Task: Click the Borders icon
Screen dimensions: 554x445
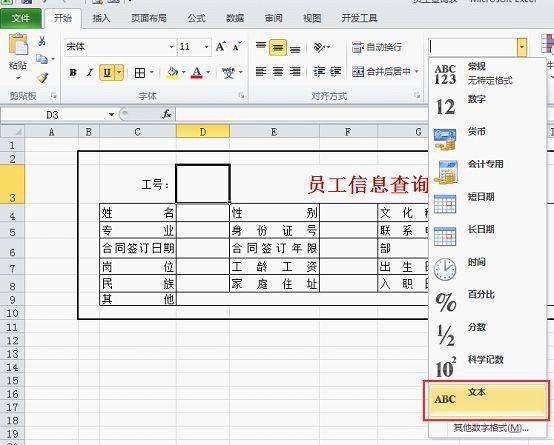Action: (140, 73)
